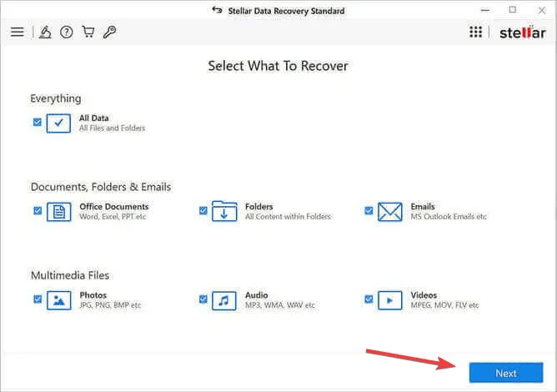Click the back arrow in title bar
Viewport: 557px width, 392px height.
[218, 11]
